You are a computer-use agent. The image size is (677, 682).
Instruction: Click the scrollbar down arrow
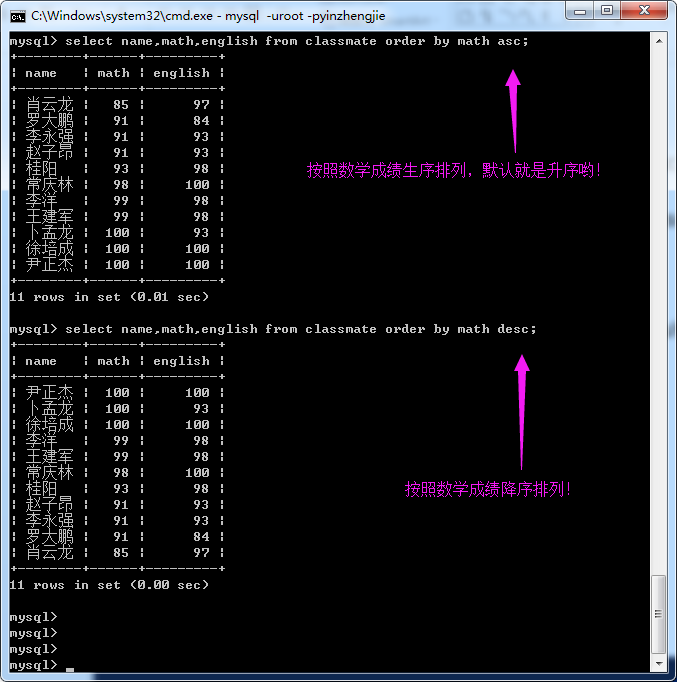click(x=659, y=664)
